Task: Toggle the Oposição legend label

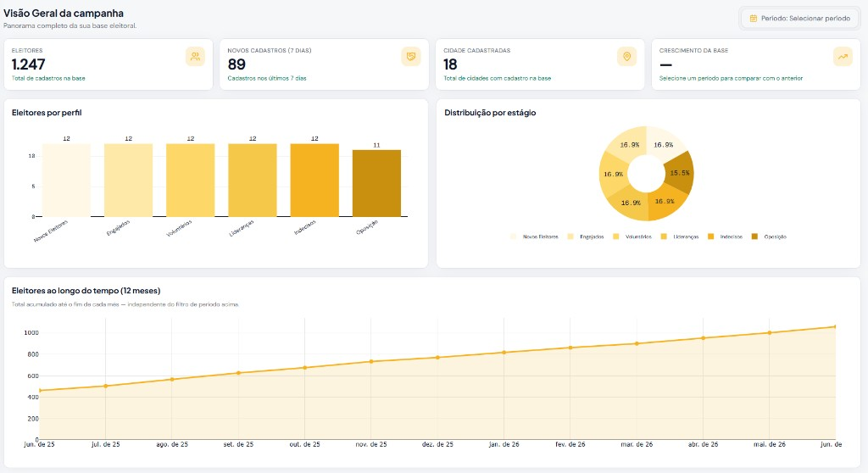Action: click(775, 237)
